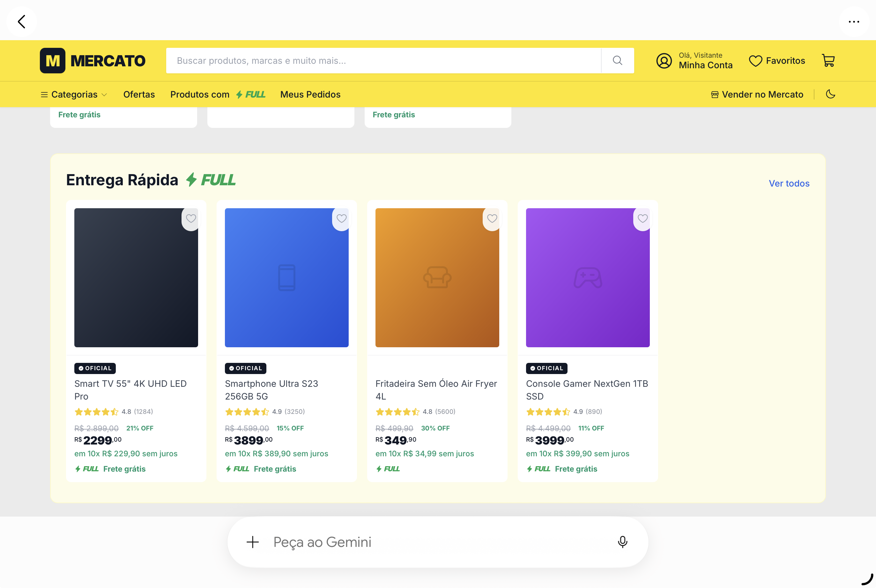This screenshot has height=588, width=876.
Task: Click Fritadeira Sem Óleo Air Fryer 4L title
Action: (436, 390)
